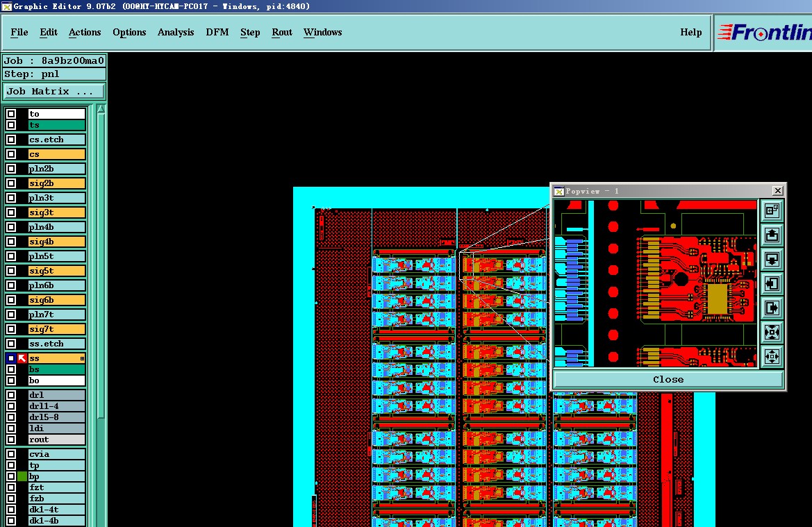Click the red arrow marker on ss layer
The height and width of the screenshot is (527, 812).
[x=22, y=358]
